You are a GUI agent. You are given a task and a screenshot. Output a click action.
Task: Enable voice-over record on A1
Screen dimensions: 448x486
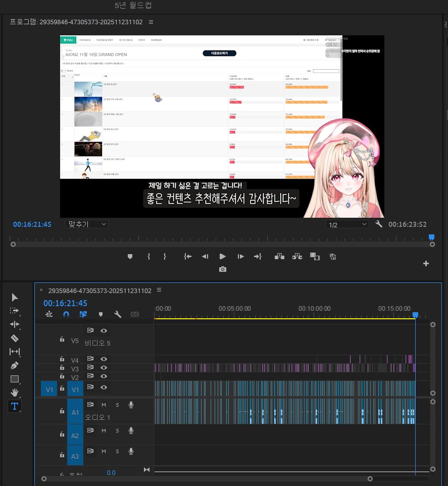click(x=131, y=405)
